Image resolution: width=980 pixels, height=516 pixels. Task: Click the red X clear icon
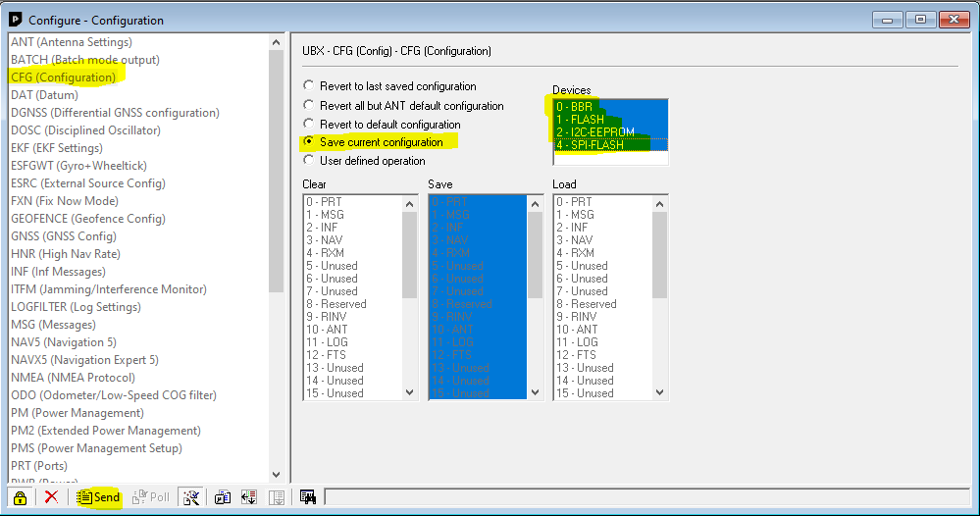[x=51, y=497]
